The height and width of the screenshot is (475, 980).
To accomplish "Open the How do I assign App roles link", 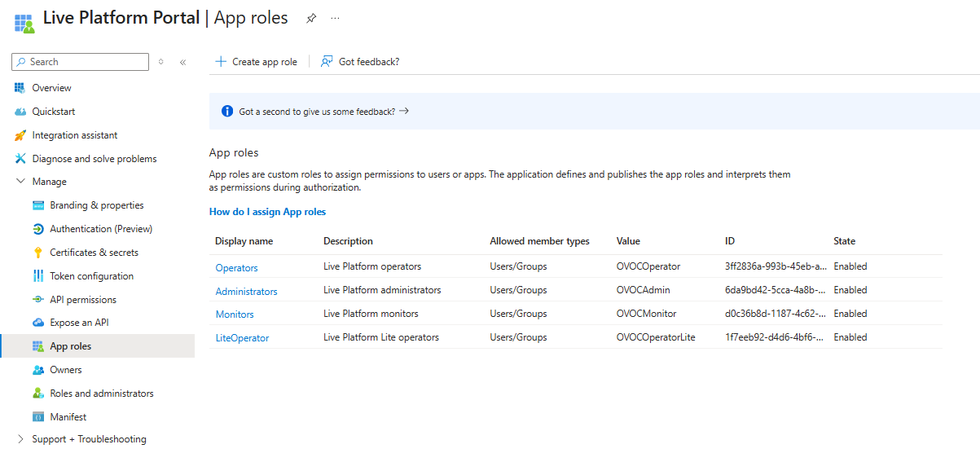I will coord(267,212).
